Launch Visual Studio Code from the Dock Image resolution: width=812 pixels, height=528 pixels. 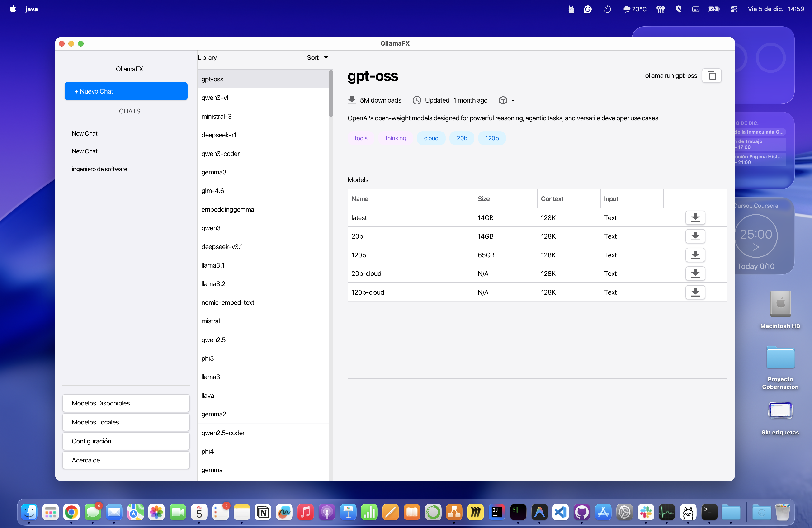[x=561, y=512]
